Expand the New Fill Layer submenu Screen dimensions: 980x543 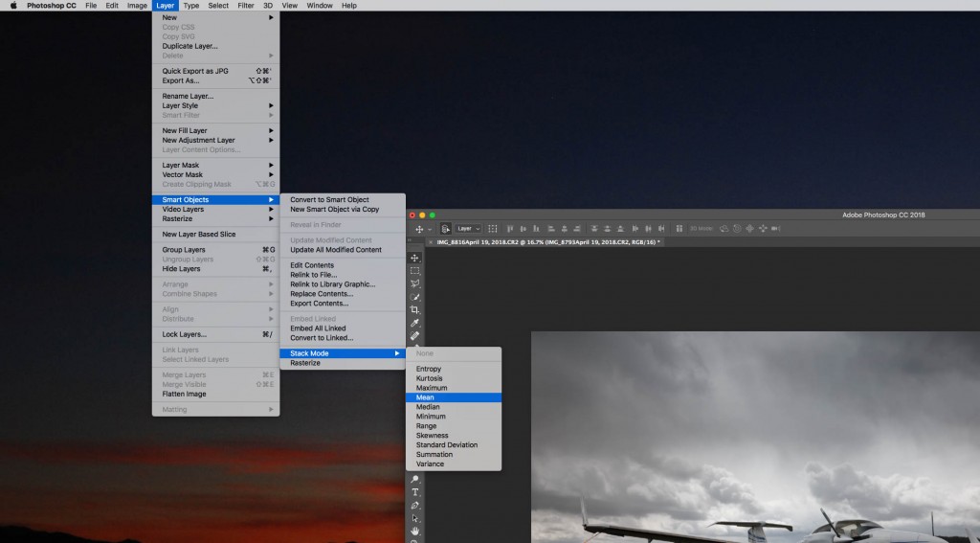click(215, 131)
